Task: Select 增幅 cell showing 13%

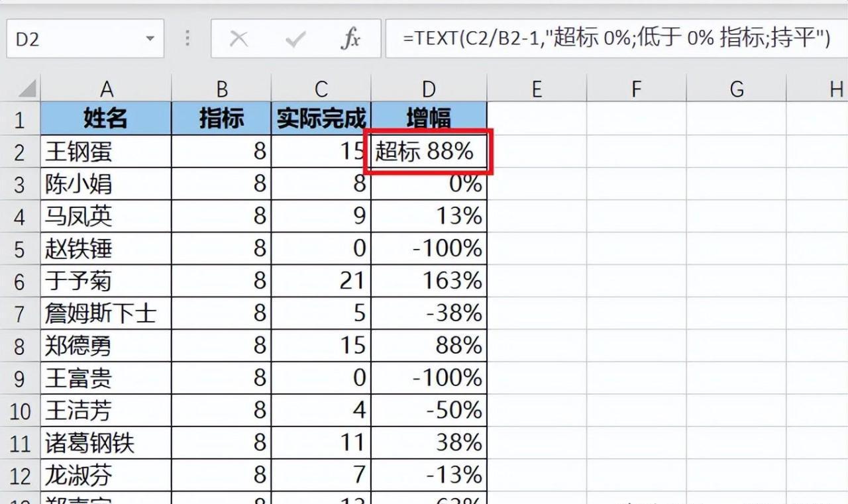Action: 429,217
